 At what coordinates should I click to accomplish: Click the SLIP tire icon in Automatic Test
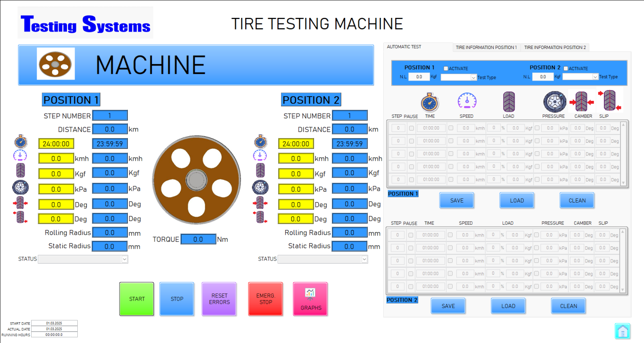point(610,100)
